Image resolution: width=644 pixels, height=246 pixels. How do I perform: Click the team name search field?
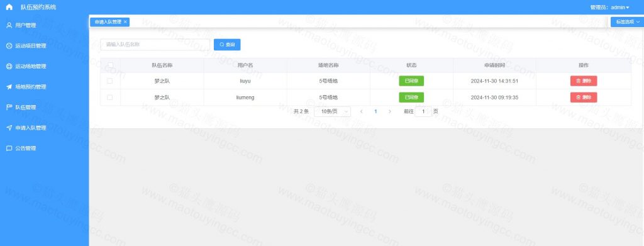[x=155, y=44]
